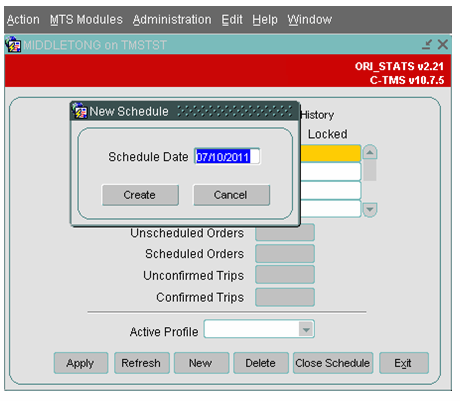
Task: Click the Schedule Date input field
Action: click(227, 157)
